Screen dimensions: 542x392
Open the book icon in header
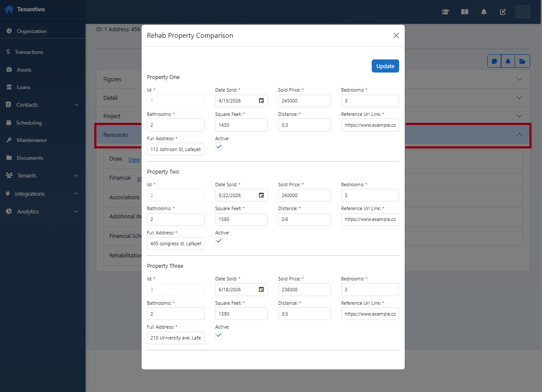pyautogui.click(x=465, y=12)
